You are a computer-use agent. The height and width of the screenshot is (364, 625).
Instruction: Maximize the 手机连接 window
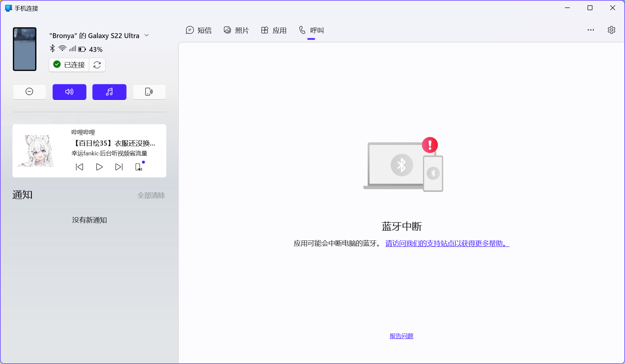pos(590,8)
